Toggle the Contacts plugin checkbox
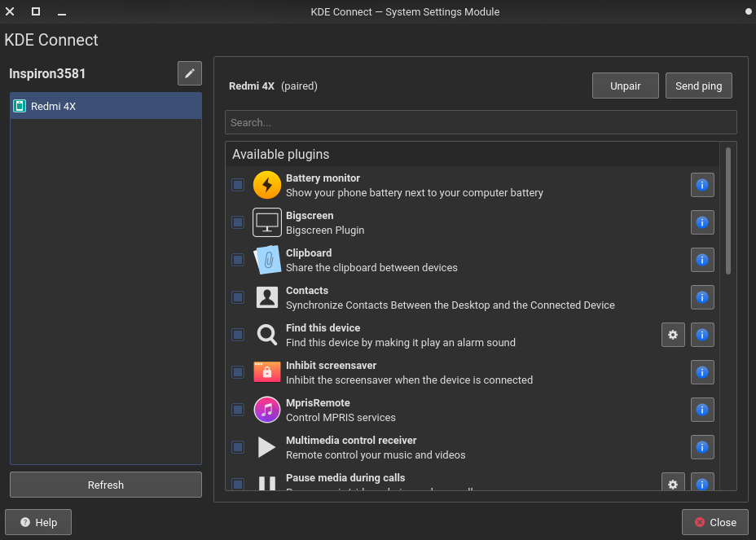This screenshot has width=756, height=540. click(238, 297)
